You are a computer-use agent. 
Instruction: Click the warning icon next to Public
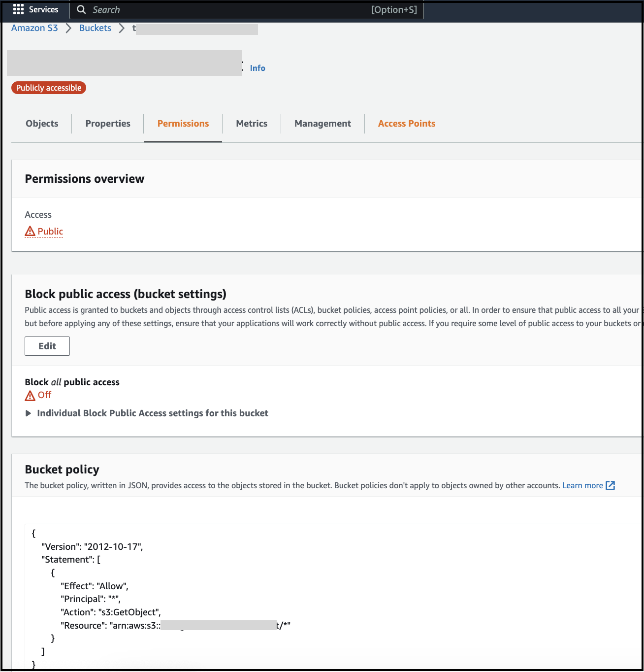pos(30,231)
